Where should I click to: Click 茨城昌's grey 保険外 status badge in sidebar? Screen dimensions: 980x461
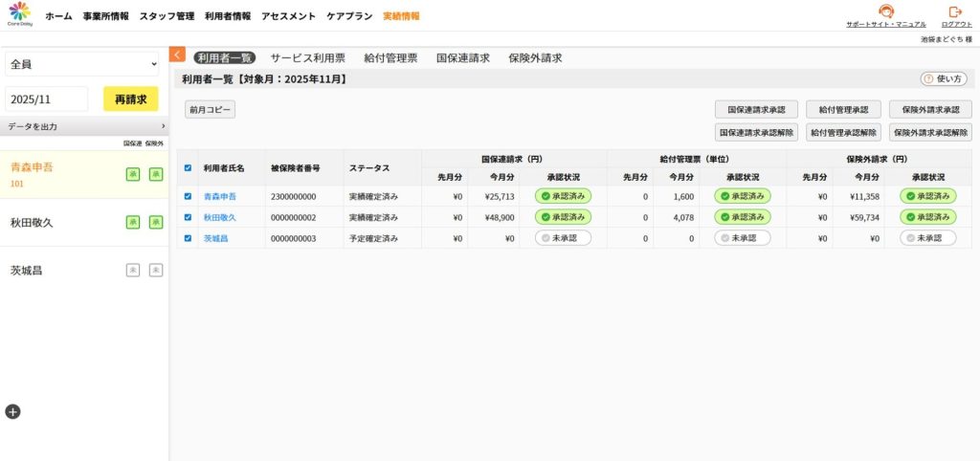155,270
